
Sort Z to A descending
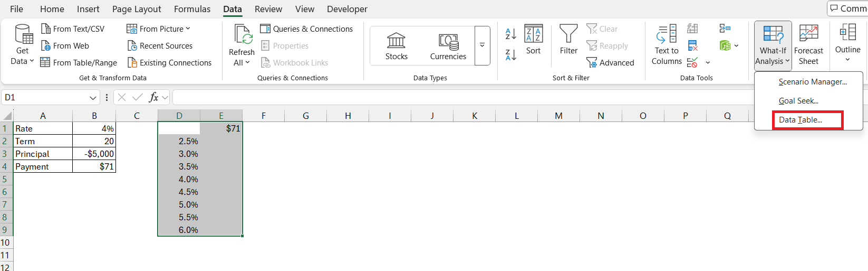point(510,54)
